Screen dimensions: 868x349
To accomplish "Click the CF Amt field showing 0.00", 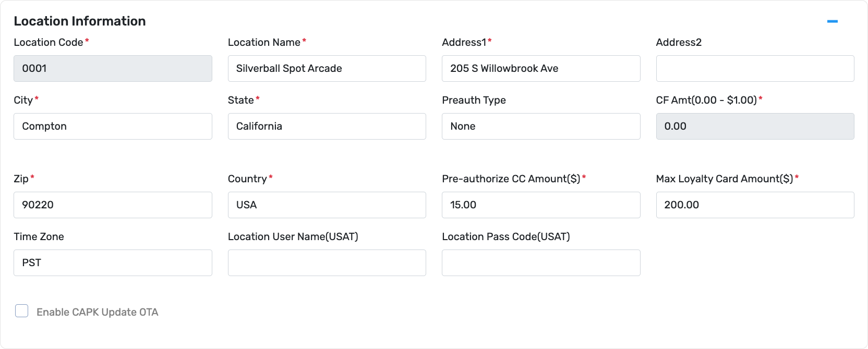I will point(754,126).
